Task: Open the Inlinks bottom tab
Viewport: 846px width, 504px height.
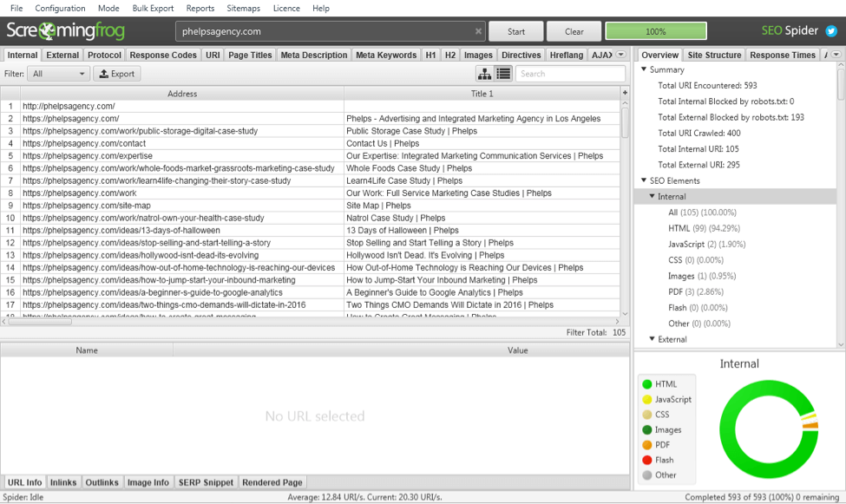Action: tap(63, 482)
